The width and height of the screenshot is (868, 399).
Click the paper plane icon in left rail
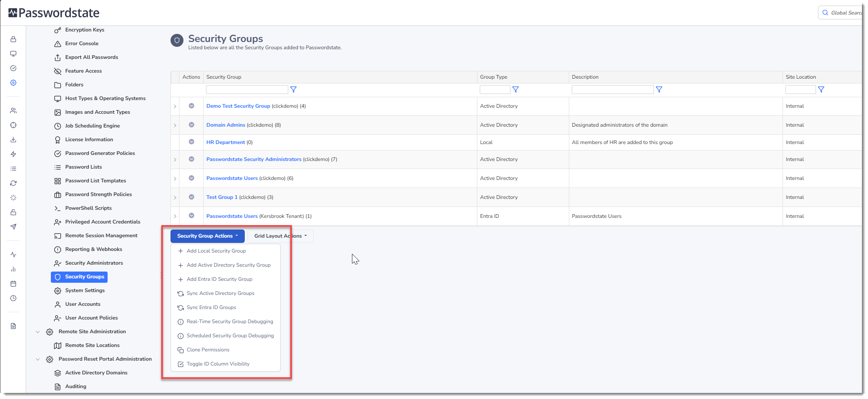(13, 227)
